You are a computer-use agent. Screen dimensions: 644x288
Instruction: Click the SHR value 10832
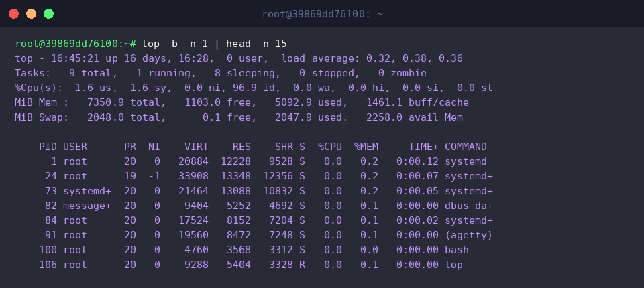click(x=278, y=191)
